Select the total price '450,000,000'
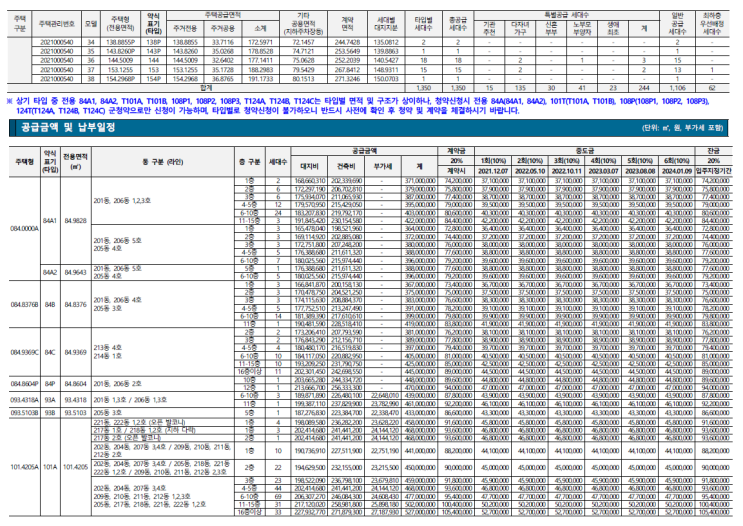The width and height of the screenshot is (743, 526). (420, 468)
